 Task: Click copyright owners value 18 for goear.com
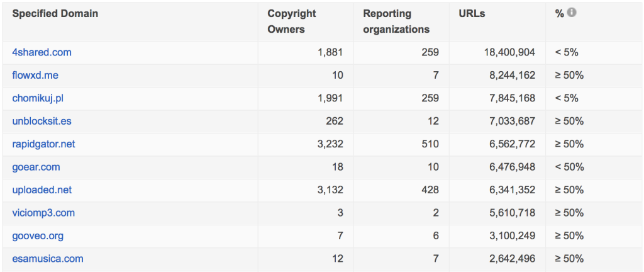click(x=338, y=167)
